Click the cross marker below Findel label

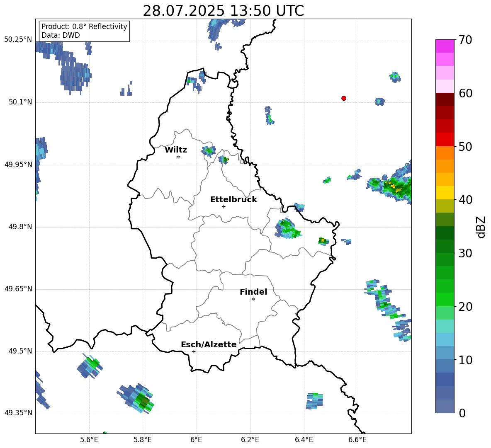(x=253, y=299)
